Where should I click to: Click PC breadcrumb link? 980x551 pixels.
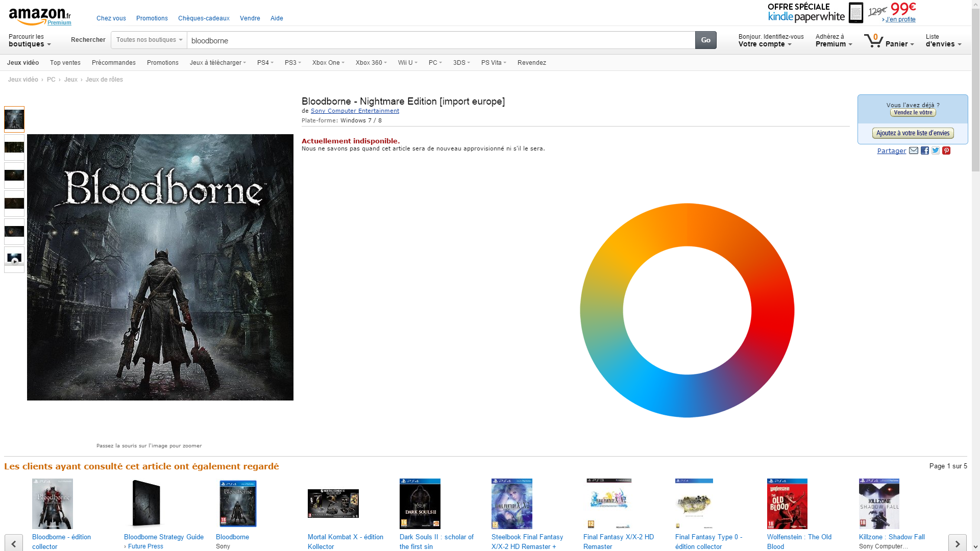51,80
